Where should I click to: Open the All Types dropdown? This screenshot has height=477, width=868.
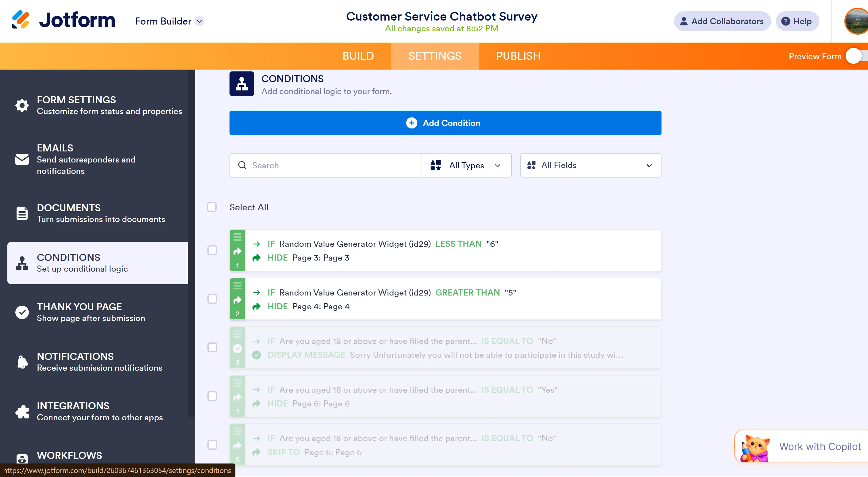(x=466, y=165)
